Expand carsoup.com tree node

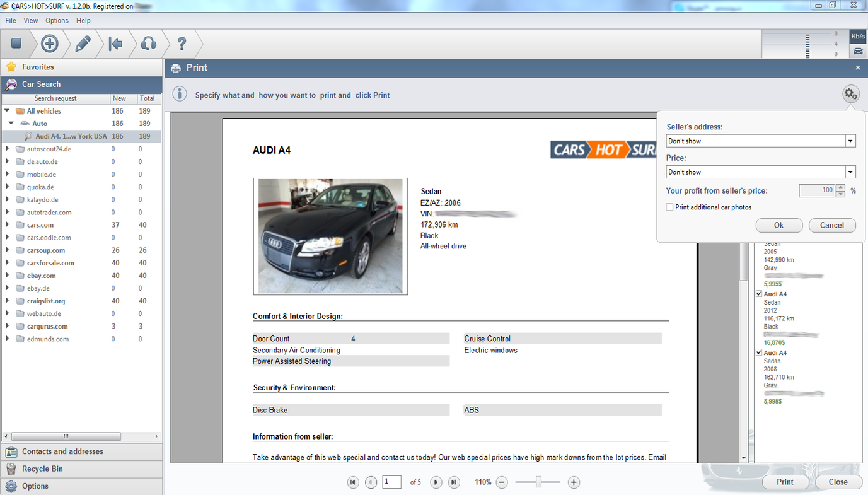pyautogui.click(x=7, y=250)
